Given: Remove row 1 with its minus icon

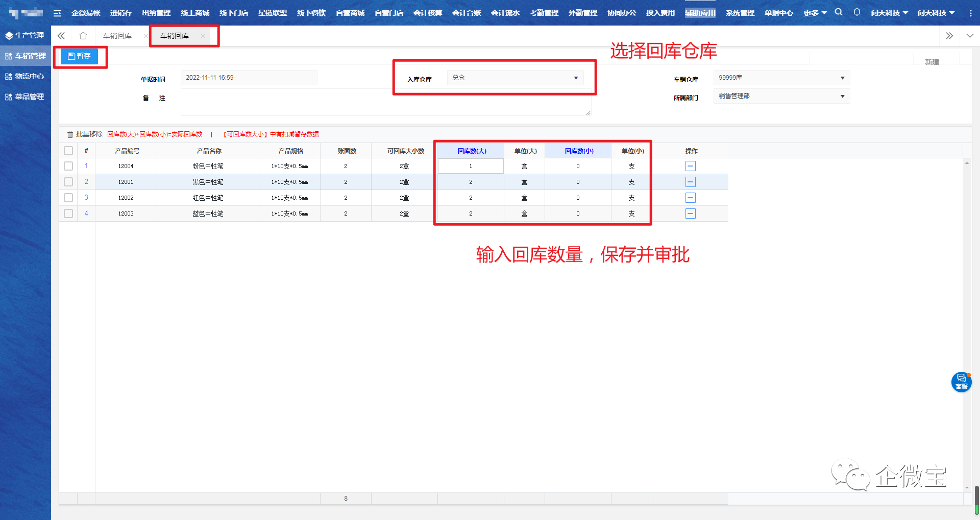Looking at the screenshot, I should tap(690, 166).
